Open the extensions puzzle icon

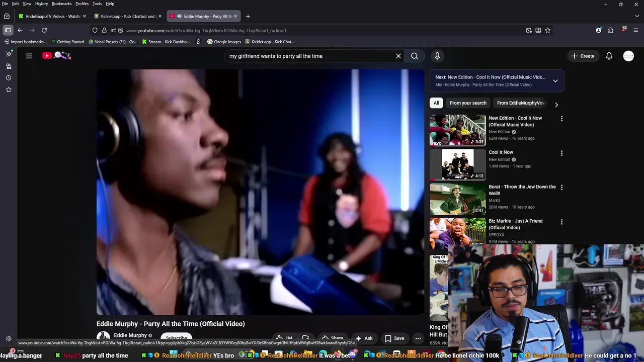click(611, 30)
